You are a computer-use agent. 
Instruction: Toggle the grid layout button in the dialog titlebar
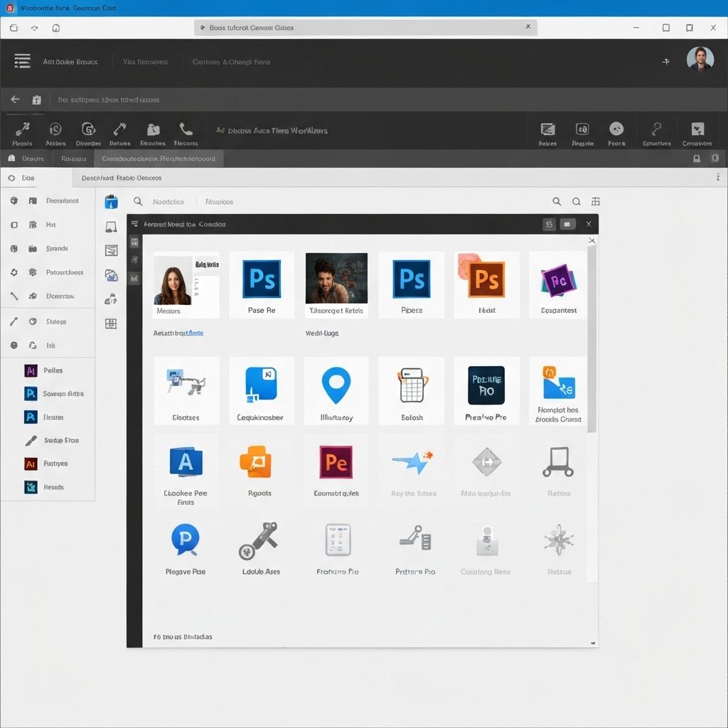point(549,223)
